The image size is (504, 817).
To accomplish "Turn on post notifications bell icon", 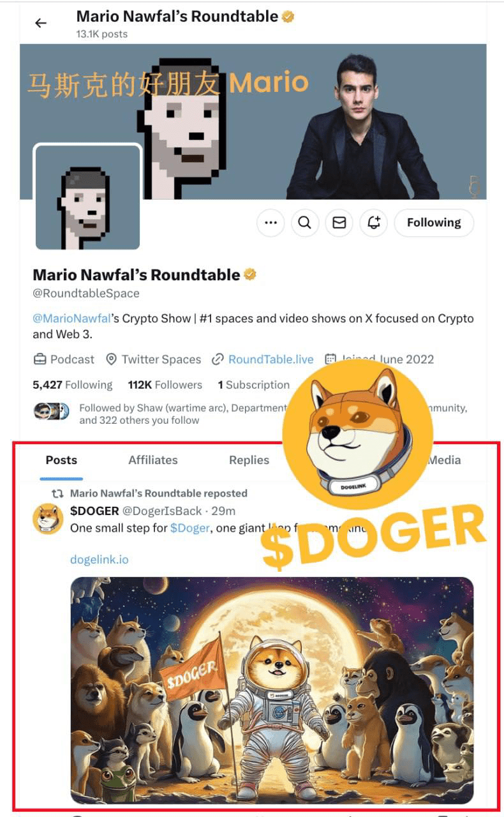I will click(x=374, y=223).
